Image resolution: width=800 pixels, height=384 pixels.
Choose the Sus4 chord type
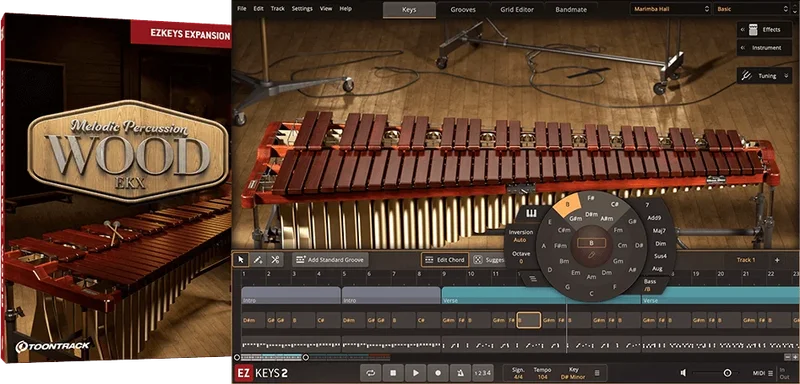(659, 256)
